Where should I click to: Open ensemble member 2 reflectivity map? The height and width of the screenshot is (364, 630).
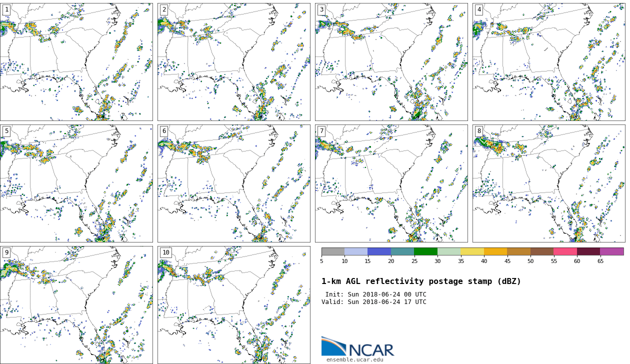(233, 62)
